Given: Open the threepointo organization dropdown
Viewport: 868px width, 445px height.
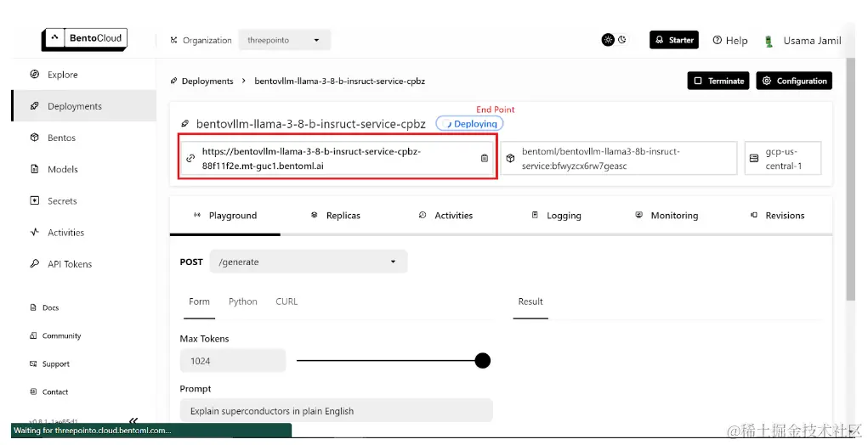Looking at the screenshot, I should [285, 41].
